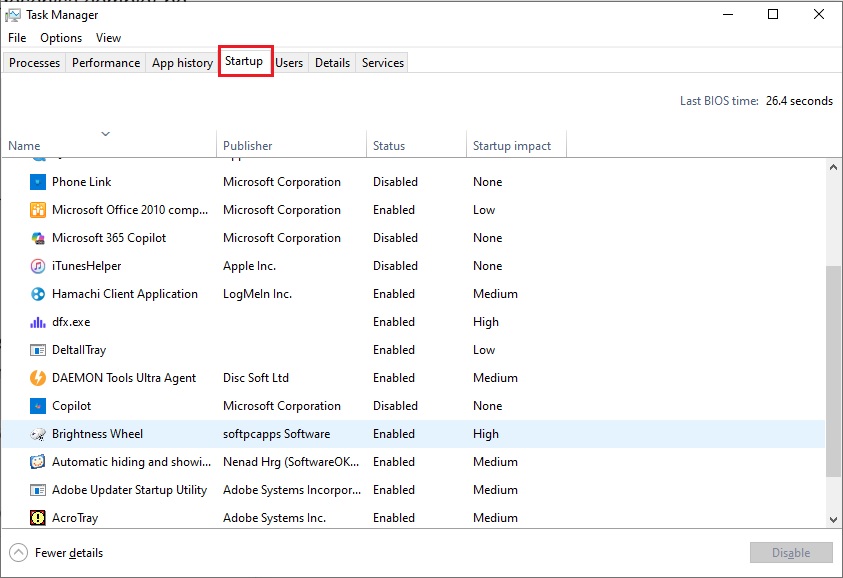Click the Brightness Wheel icon
Viewport: 843px width, 578px height.
pyautogui.click(x=38, y=434)
